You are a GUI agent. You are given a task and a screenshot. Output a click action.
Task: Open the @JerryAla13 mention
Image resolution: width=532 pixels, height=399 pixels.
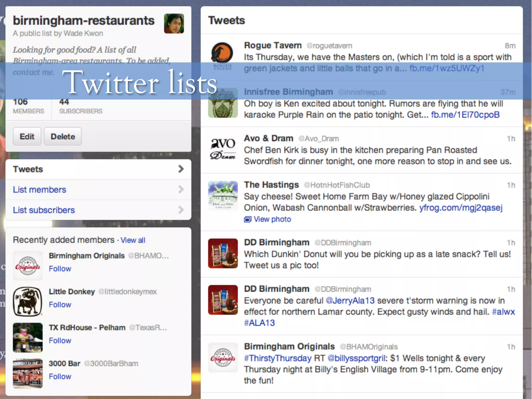(350, 301)
